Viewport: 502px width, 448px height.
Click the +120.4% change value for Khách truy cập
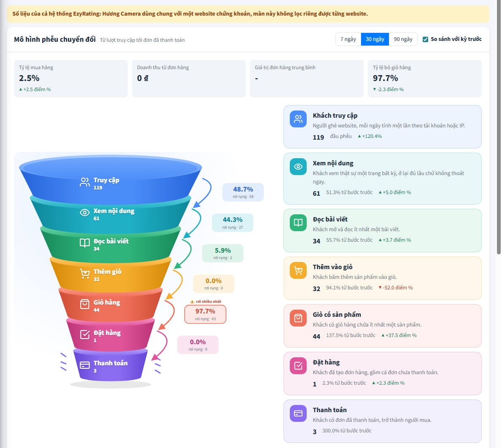(370, 136)
